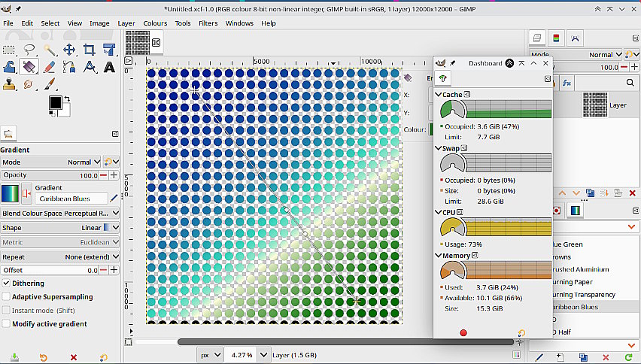The image size is (641, 364).
Task: Open the Filters menu
Action: click(208, 23)
